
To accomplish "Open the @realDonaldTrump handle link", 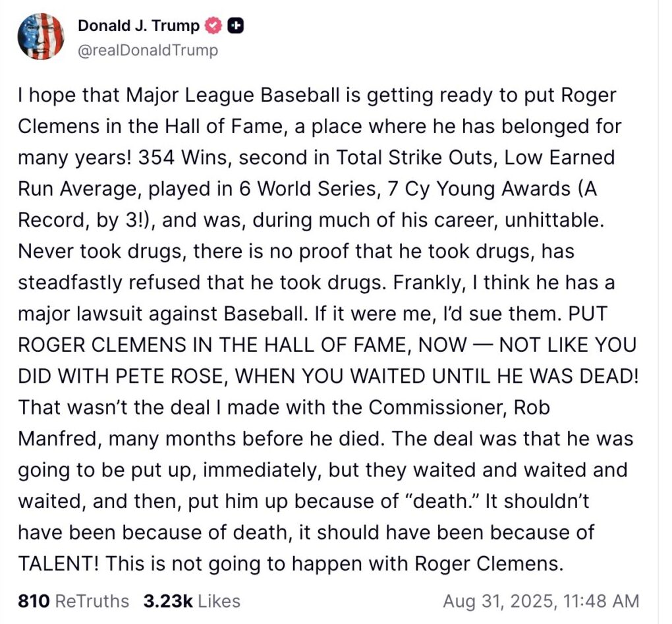I will coord(148,50).
